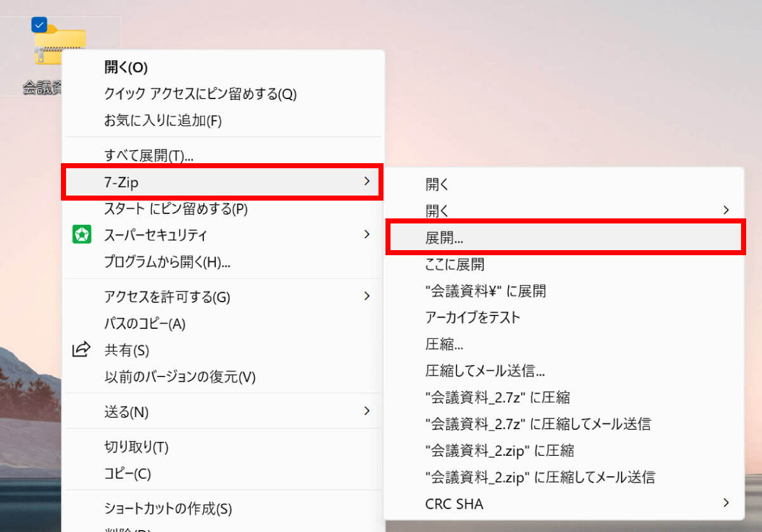Screen dimensions: 762x532
Task: Choose "会議資料_2.7z" に圧縮してメール送信
Action: pos(565,423)
